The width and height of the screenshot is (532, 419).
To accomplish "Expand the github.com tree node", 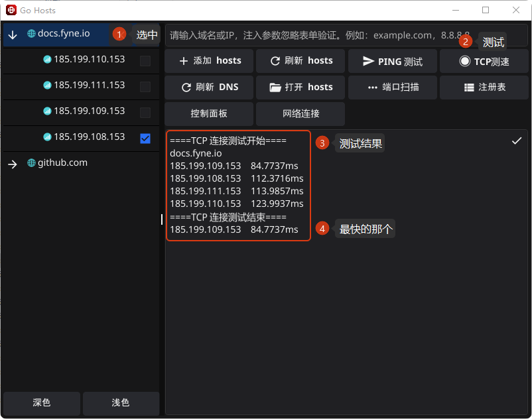I will pyautogui.click(x=13, y=164).
